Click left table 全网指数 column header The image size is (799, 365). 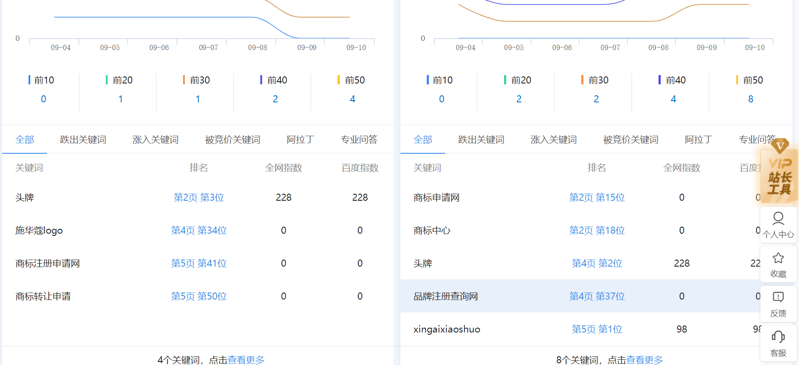click(x=283, y=168)
